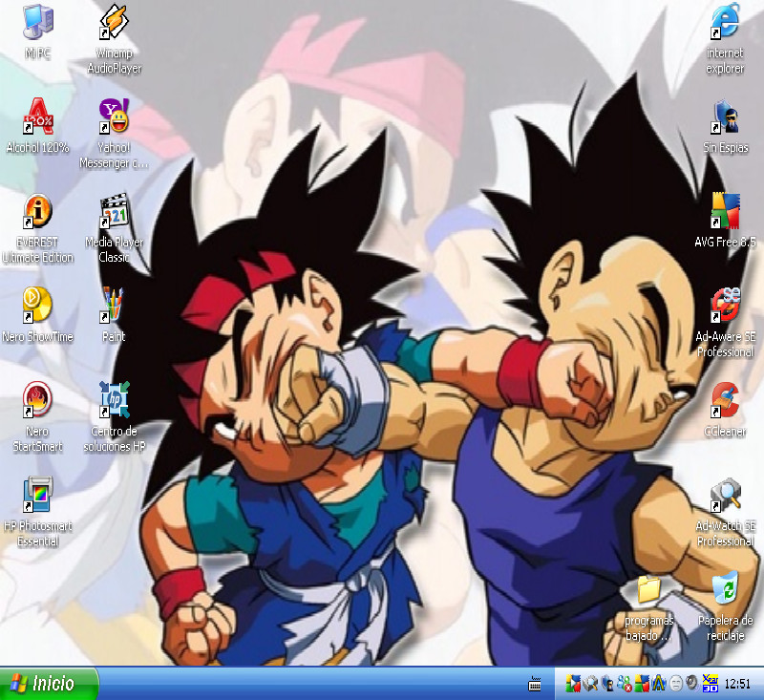Open the keyboard language bar icon
764x700 pixels.
click(535, 684)
